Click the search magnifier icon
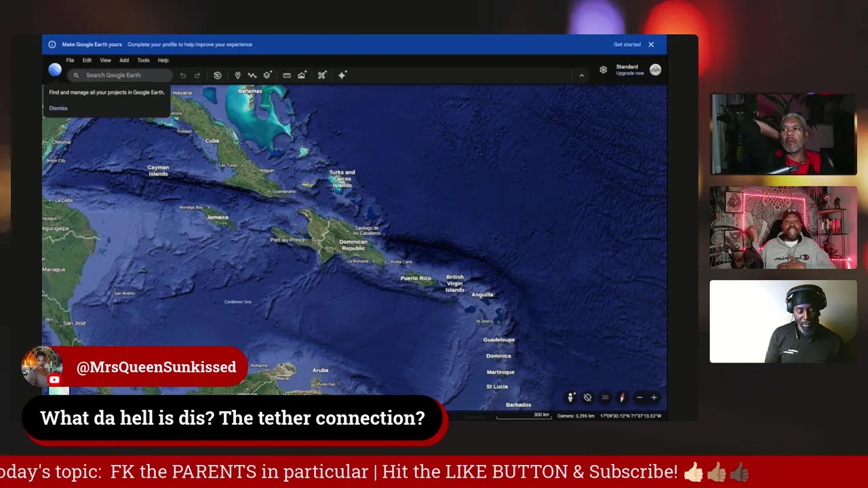The height and width of the screenshot is (488, 868). (x=76, y=75)
